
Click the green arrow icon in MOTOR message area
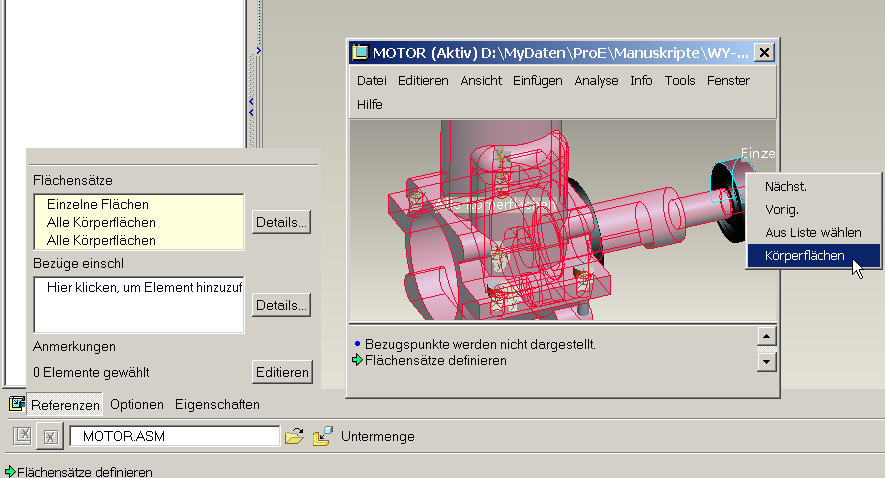click(x=357, y=360)
